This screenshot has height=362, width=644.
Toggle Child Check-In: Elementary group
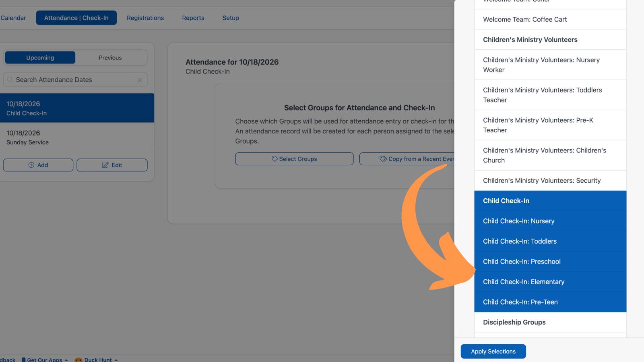click(x=550, y=282)
